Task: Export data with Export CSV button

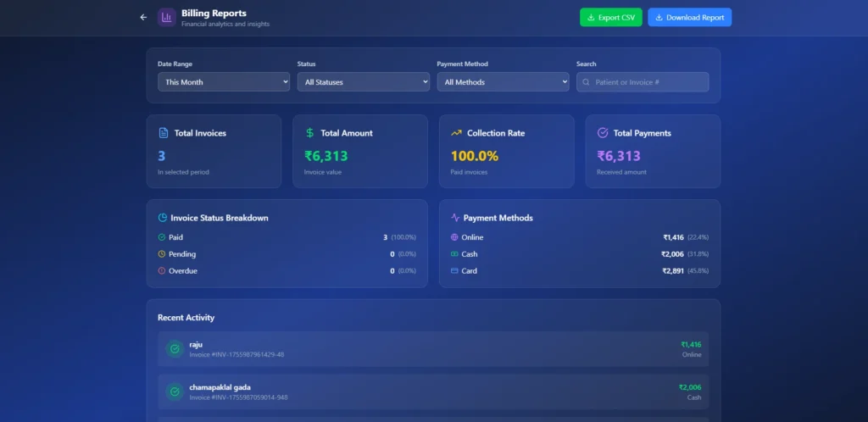Action: click(610, 17)
